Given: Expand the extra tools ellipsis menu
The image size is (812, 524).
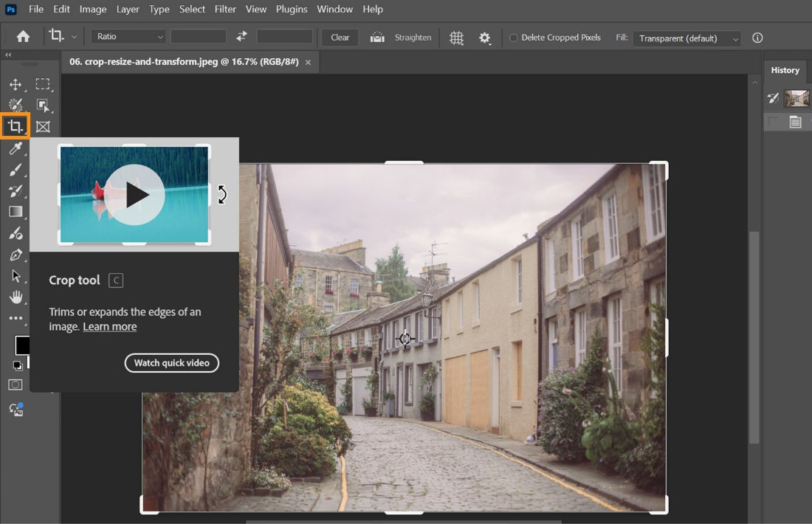Looking at the screenshot, I should tap(15, 318).
